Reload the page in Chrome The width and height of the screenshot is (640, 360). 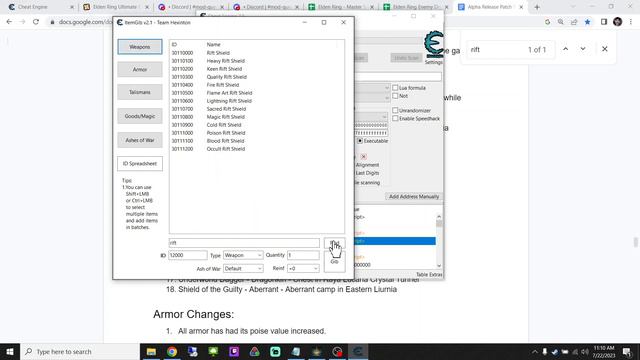[x=36, y=22]
